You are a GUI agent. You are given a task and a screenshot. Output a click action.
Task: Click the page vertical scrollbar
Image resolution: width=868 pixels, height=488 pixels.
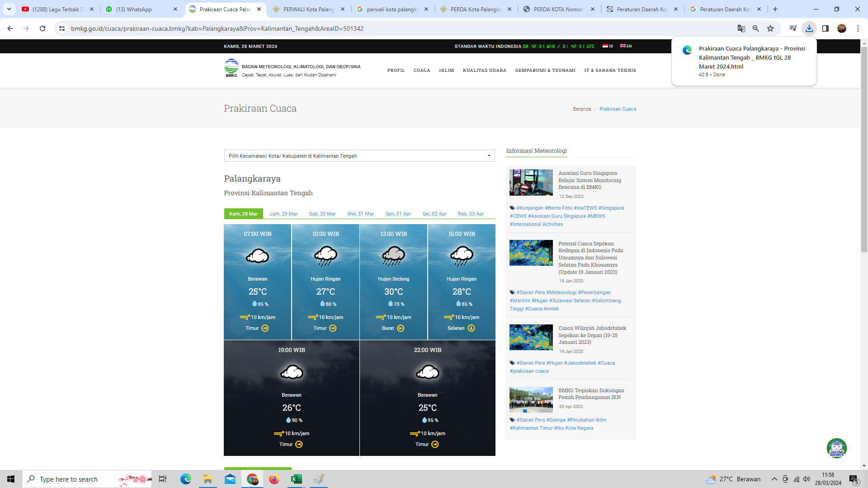pyautogui.click(x=864, y=149)
